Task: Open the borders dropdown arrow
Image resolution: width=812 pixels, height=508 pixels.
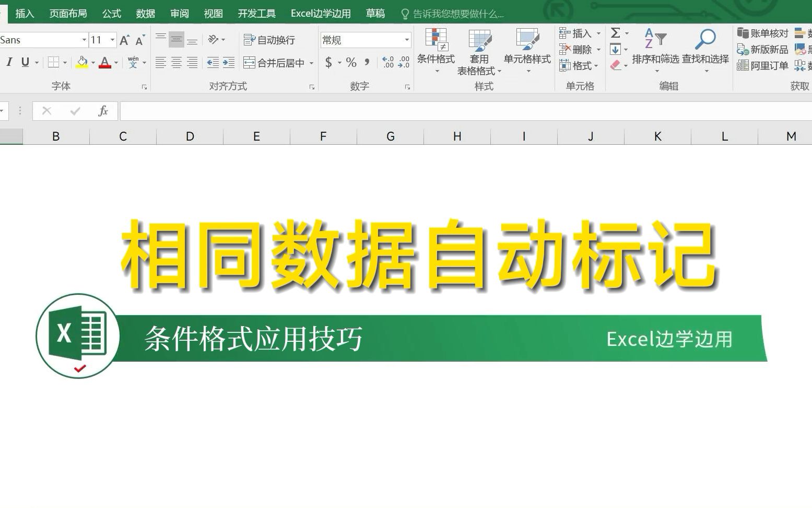Action: pyautogui.click(x=65, y=63)
